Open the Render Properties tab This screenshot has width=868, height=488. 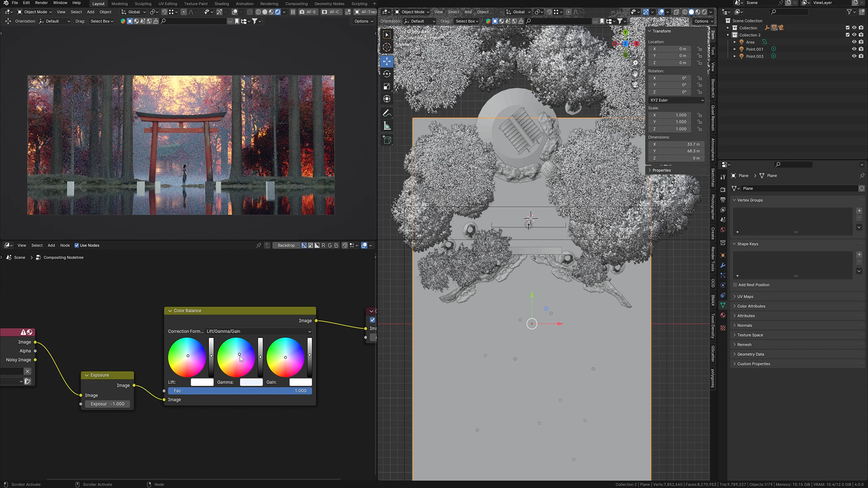click(723, 190)
